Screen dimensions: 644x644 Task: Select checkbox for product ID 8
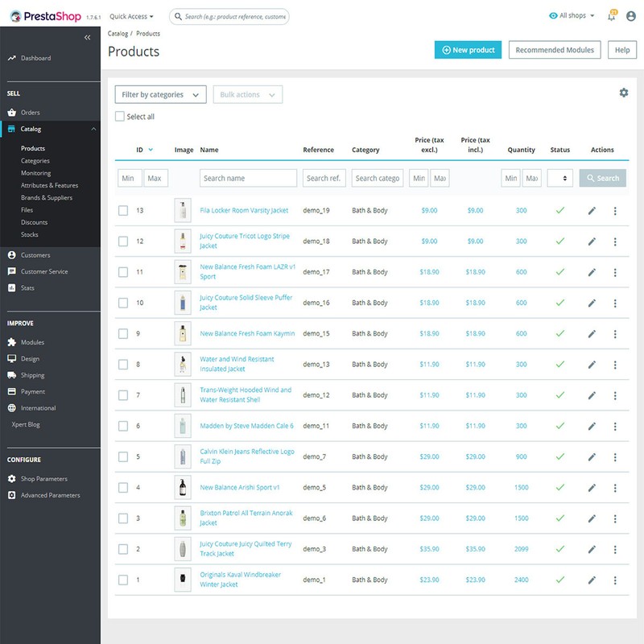(x=123, y=365)
